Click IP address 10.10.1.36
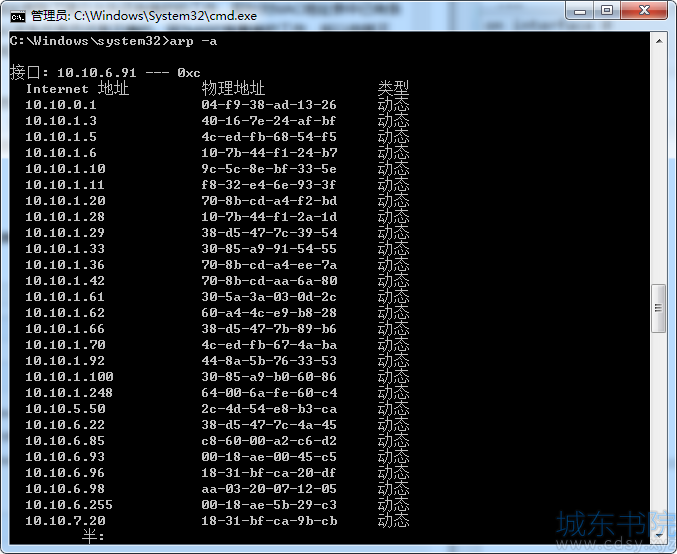 (65, 265)
